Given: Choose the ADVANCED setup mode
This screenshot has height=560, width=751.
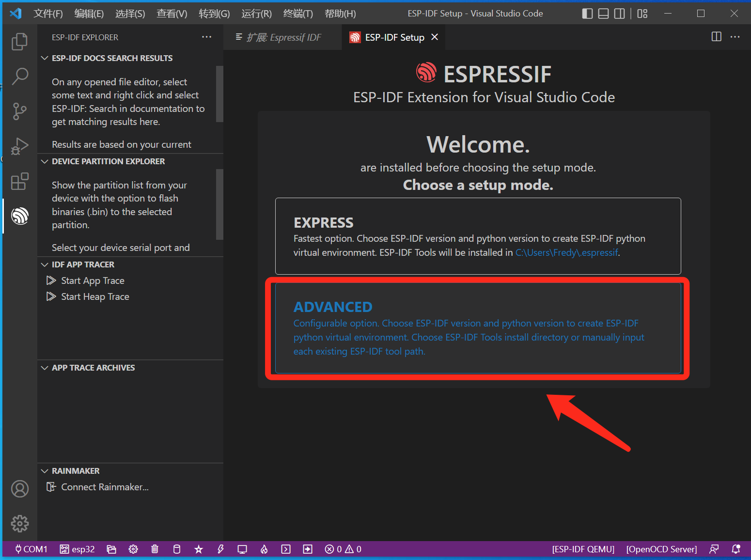Looking at the screenshot, I should [478, 328].
